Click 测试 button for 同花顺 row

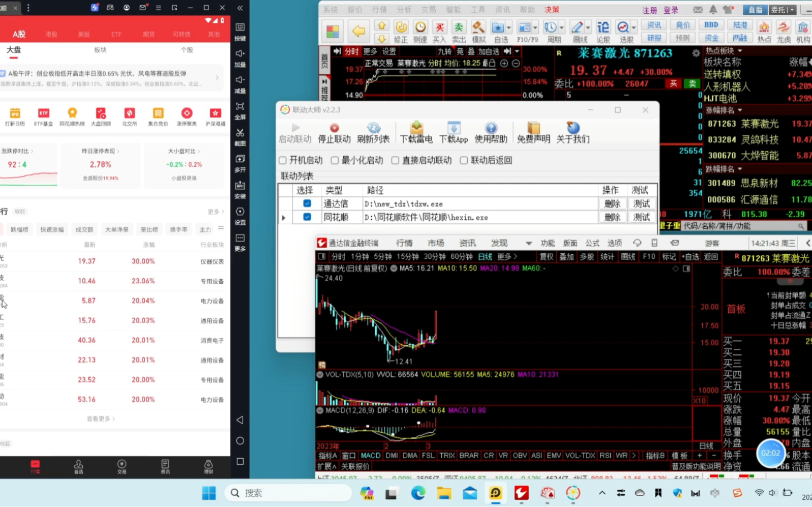click(x=641, y=217)
